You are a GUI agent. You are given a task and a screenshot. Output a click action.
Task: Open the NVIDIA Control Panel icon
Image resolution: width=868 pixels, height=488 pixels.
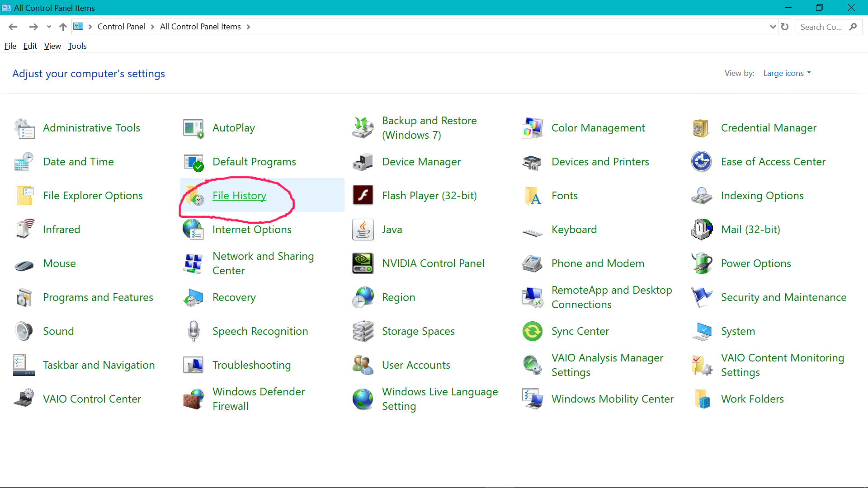pos(363,263)
